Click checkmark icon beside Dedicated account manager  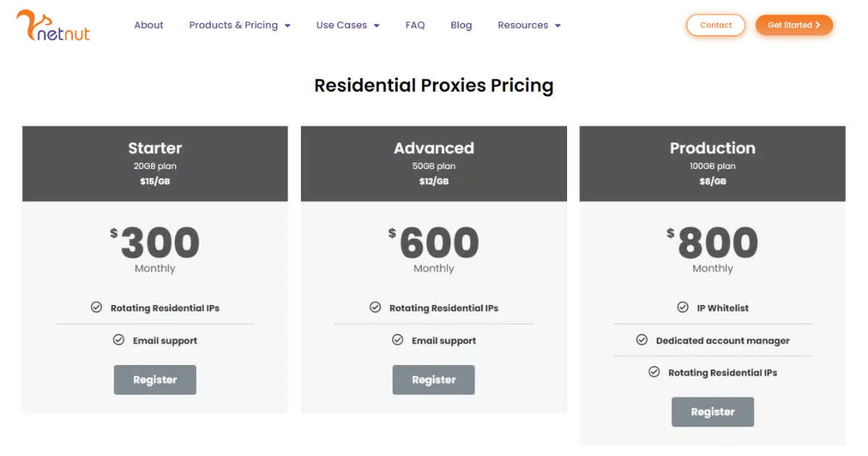click(x=642, y=340)
